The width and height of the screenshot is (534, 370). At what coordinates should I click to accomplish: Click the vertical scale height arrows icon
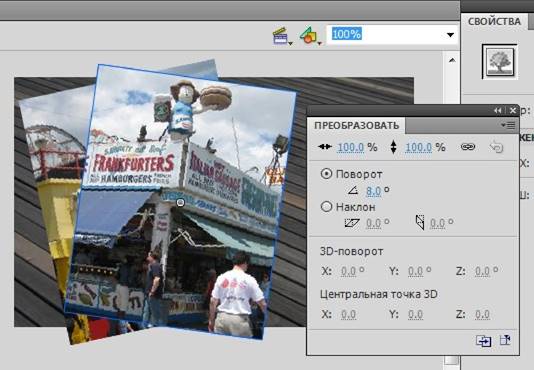click(393, 147)
